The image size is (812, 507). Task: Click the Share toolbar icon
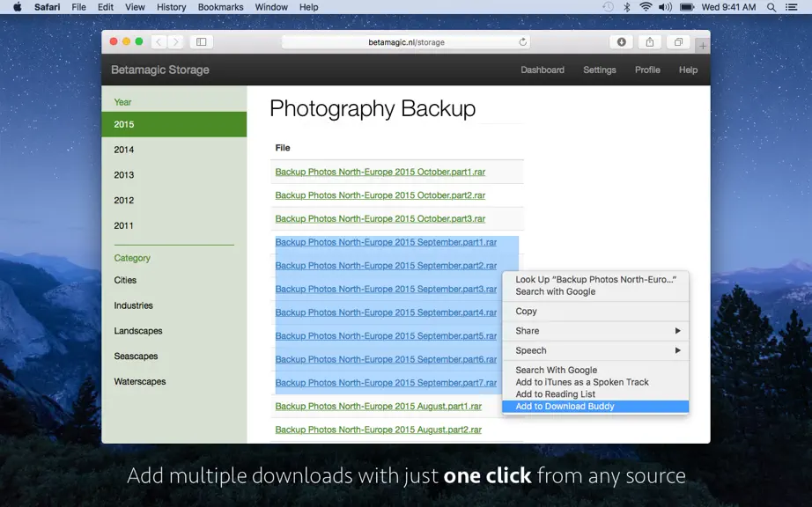pyautogui.click(x=649, y=42)
